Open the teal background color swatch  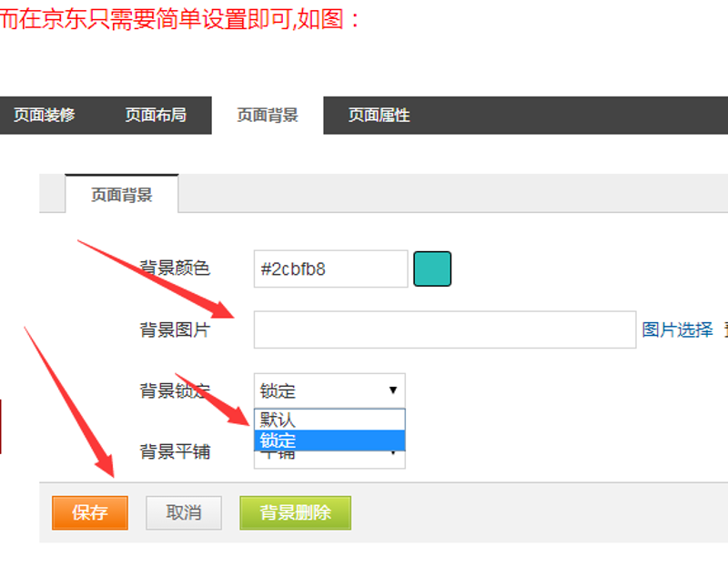tap(432, 268)
